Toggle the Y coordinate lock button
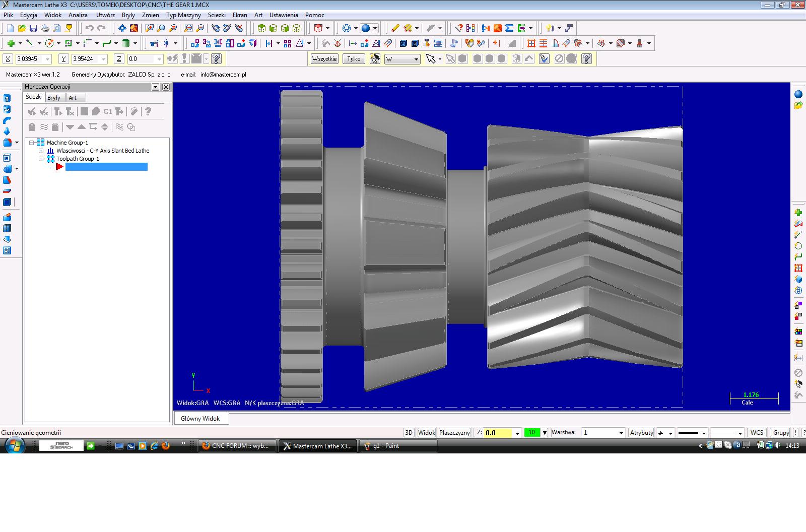This screenshot has width=806, height=532. click(63, 59)
